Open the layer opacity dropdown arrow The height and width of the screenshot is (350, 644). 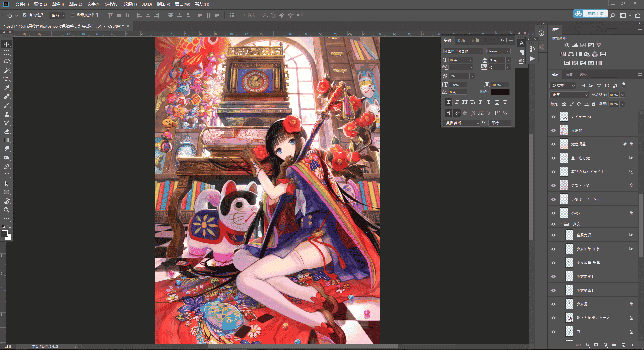point(622,95)
